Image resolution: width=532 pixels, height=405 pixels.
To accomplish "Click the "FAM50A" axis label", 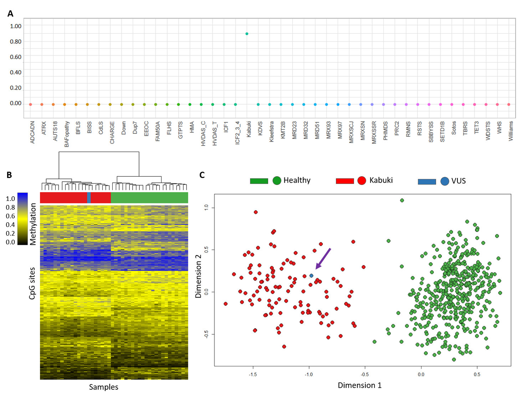I will tap(158, 131).
